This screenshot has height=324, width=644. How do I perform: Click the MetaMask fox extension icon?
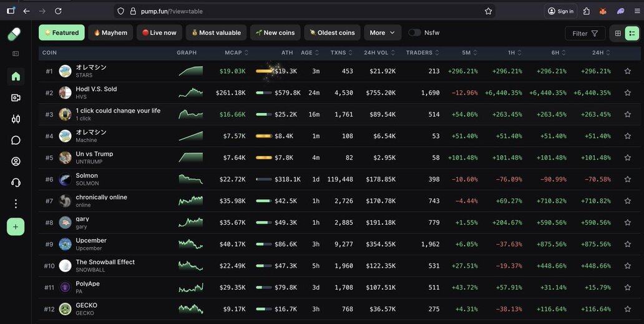click(x=603, y=11)
